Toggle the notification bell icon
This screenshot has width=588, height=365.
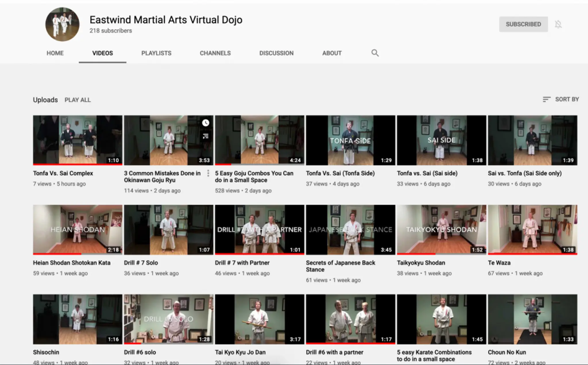coord(558,24)
